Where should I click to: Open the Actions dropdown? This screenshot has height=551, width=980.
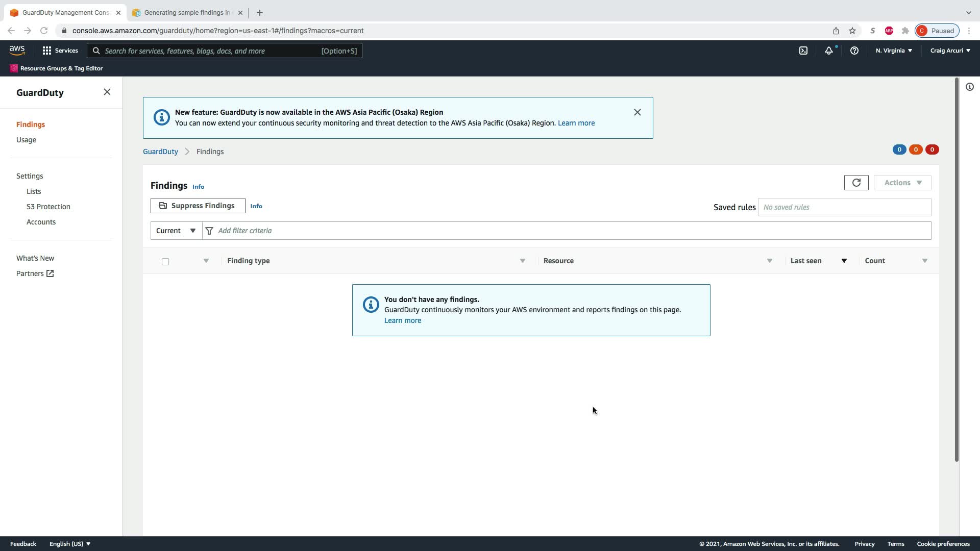902,183
